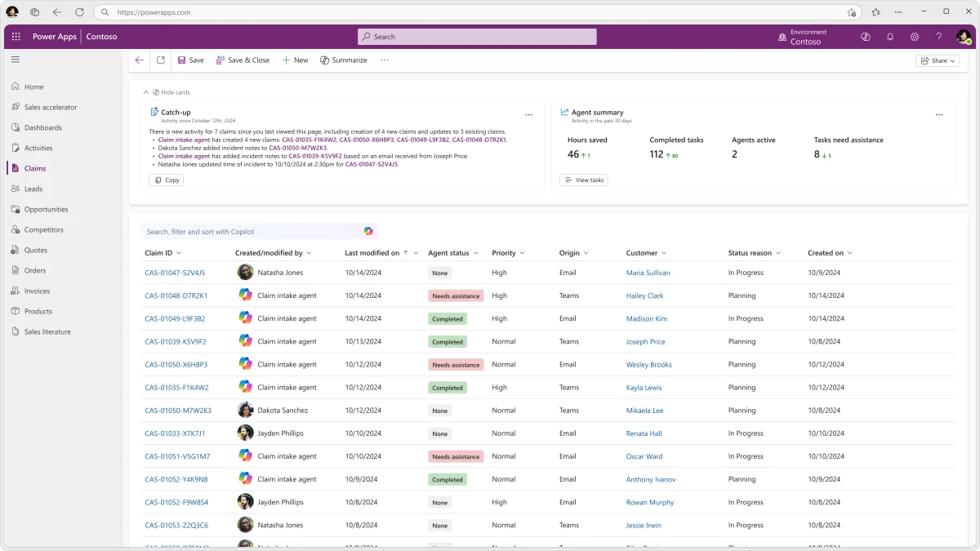Open the Power Apps settings gear
The width and height of the screenshot is (980, 551).
click(x=915, y=37)
